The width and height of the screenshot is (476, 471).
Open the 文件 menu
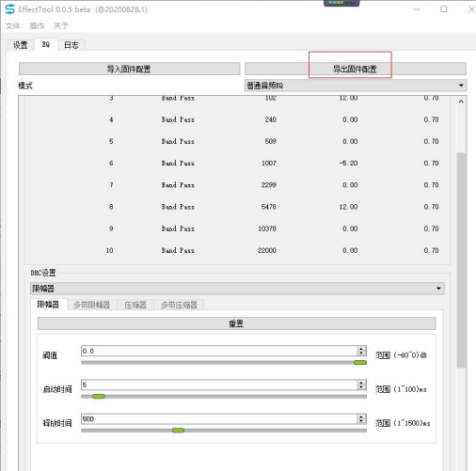click(x=13, y=25)
